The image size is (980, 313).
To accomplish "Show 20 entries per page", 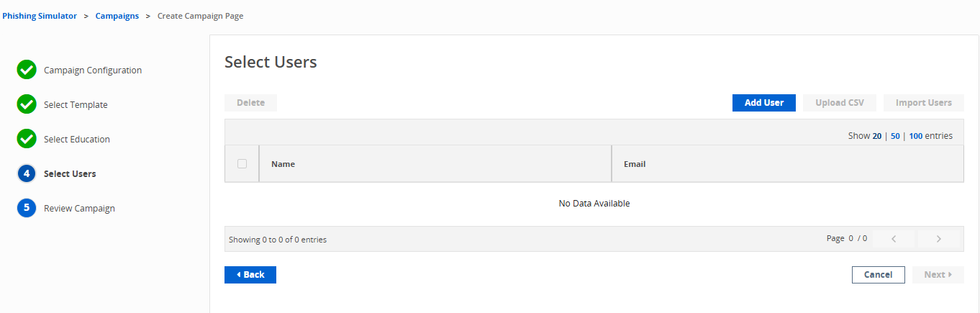I will point(877,135).
